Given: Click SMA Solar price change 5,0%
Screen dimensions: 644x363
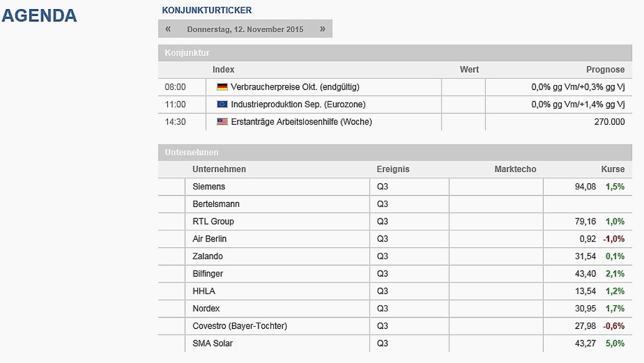Looking at the screenshot, I should pos(615,344).
